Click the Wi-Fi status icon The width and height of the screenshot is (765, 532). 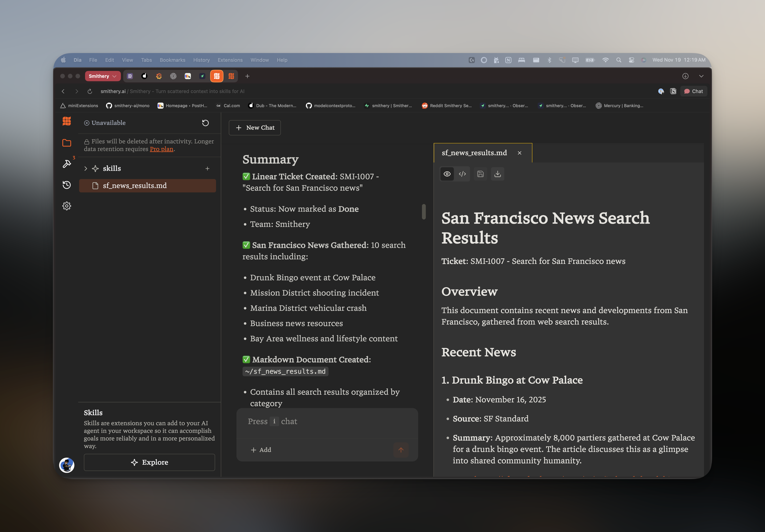click(605, 60)
